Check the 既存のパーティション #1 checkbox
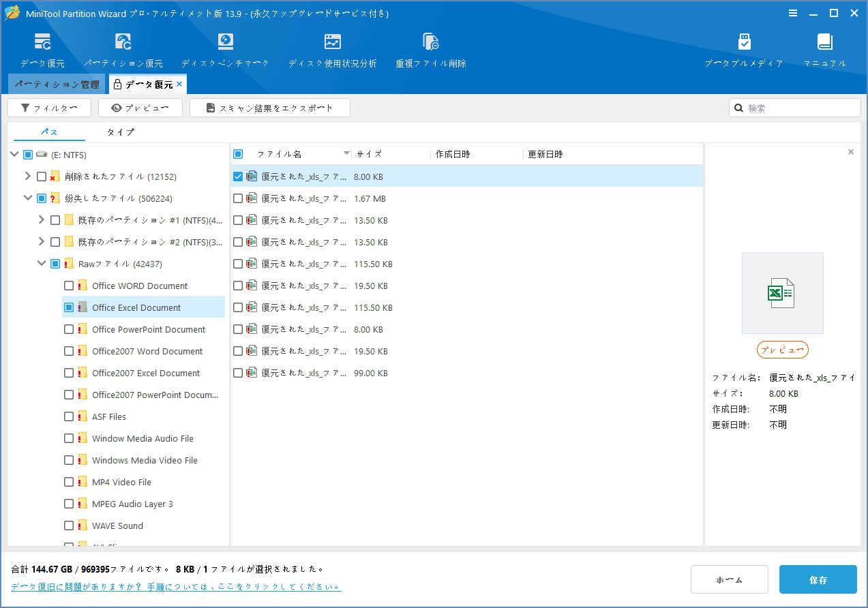The height and width of the screenshot is (608, 868). (x=55, y=220)
